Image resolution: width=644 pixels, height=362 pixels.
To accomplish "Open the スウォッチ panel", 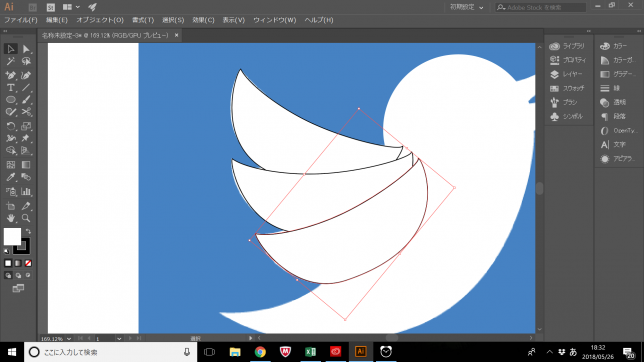I will pos(567,88).
